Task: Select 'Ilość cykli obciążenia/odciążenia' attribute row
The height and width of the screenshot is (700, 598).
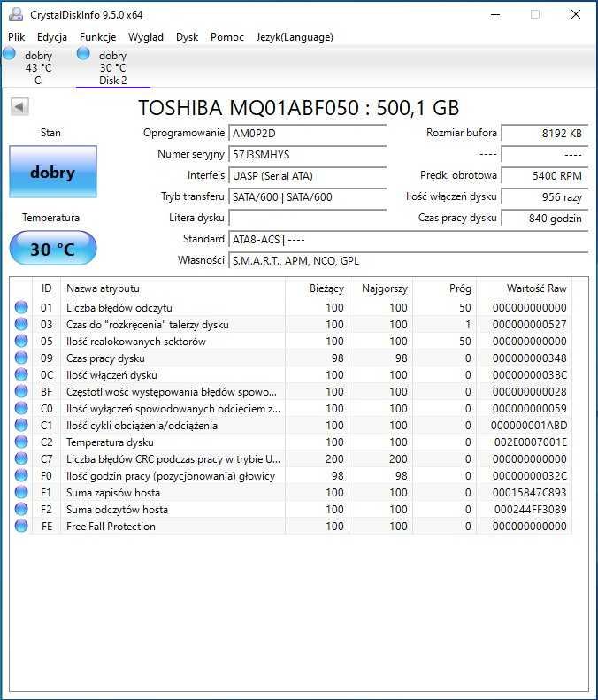Action: (290, 425)
